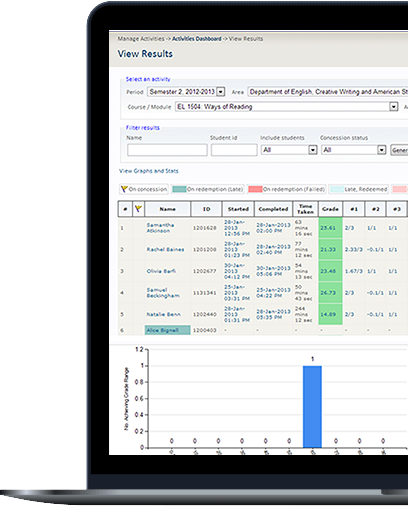Screen dimensions: 408x509
Task: Open highlighted student Alice Bignell's name link
Action: [x=163, y=330]
